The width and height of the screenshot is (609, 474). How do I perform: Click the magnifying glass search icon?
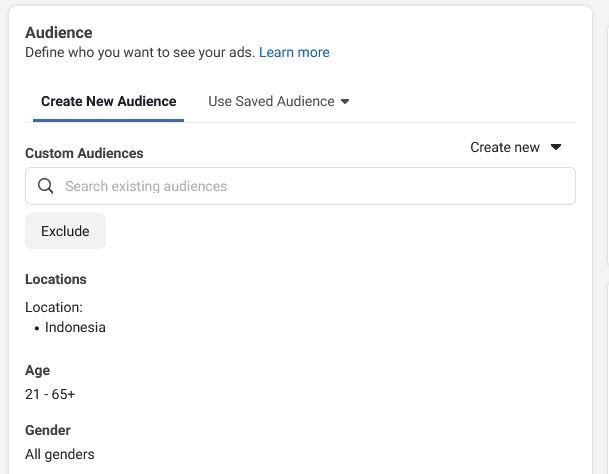tap(45, 186)
